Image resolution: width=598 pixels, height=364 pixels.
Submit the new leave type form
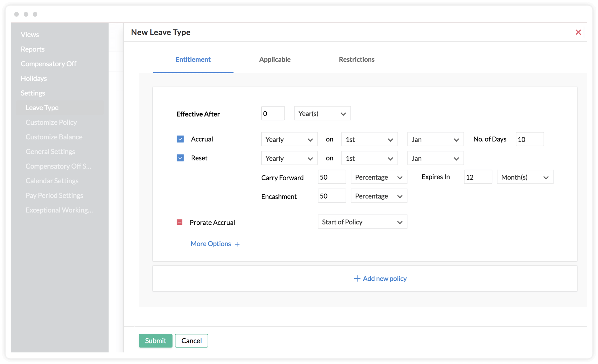pos(155,341)
